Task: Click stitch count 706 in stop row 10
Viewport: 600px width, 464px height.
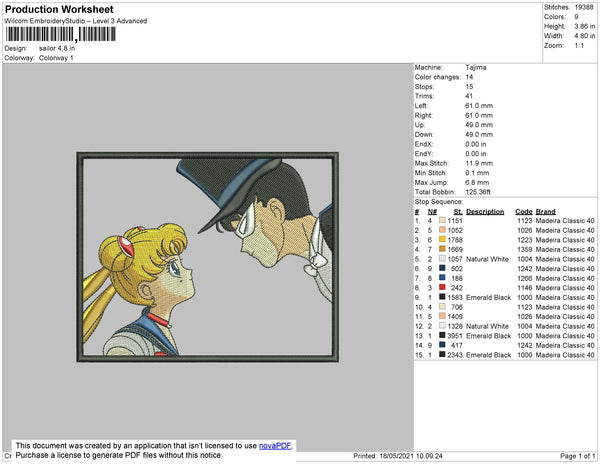Action: pos(457,307)
